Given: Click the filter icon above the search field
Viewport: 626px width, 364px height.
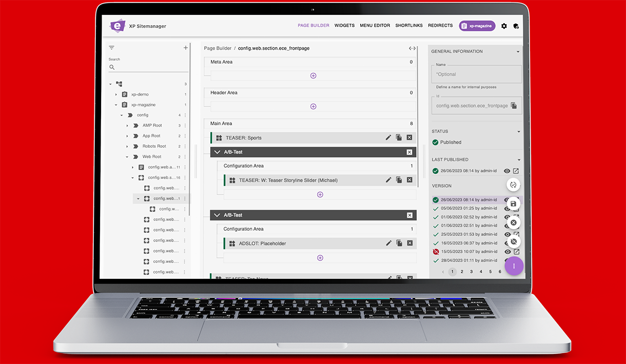Looking at the screenshot, I should (x=111, y=48).
